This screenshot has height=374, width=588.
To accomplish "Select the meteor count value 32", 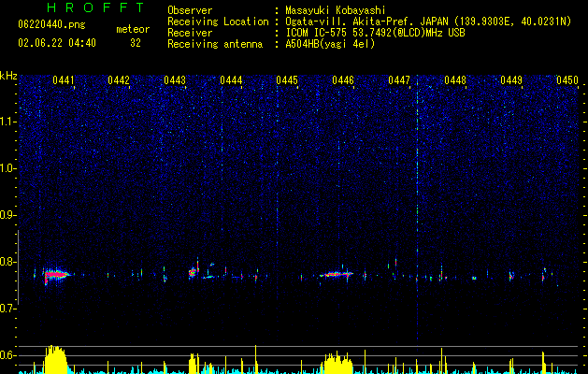I will (x=136, y=43).
